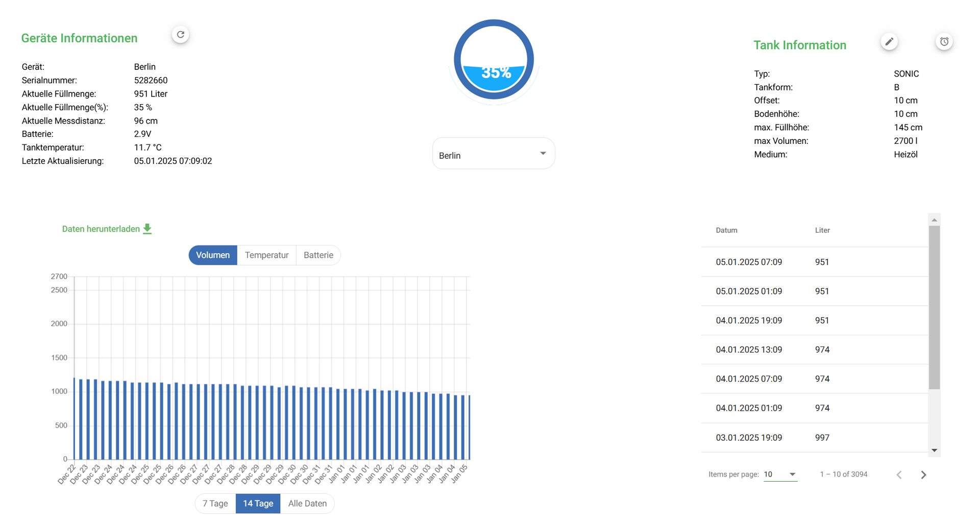The height and width of the screenshot is (523, 980).
Task: Open the alarm clock icon settings
Action: click(944, 42)
